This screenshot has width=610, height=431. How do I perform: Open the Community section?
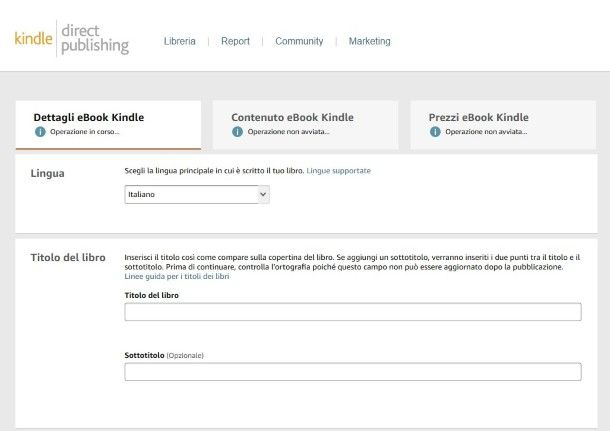(x=299, y=41)
